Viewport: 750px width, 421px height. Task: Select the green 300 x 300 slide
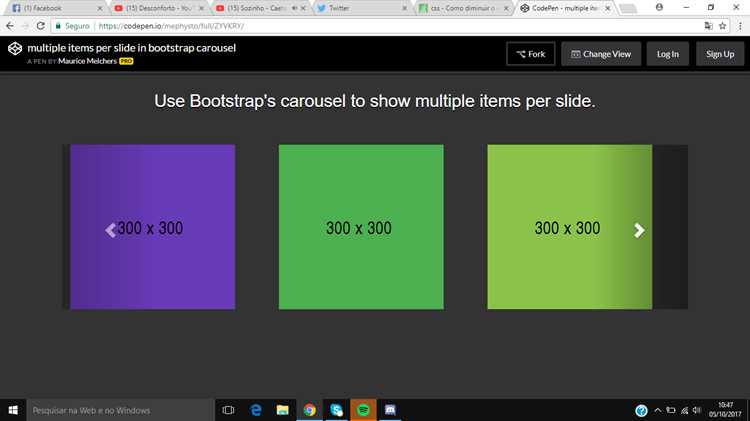[x=361, y=227]
